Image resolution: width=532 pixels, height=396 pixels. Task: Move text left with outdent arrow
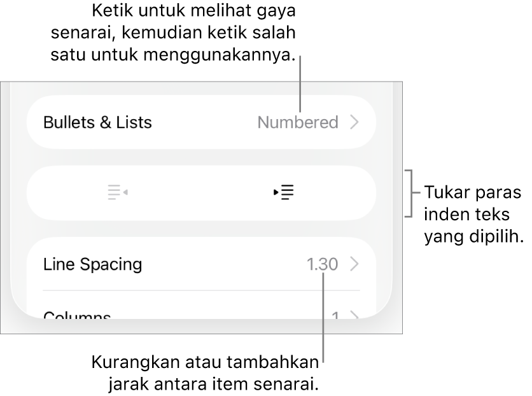click(x=118, y=192)
